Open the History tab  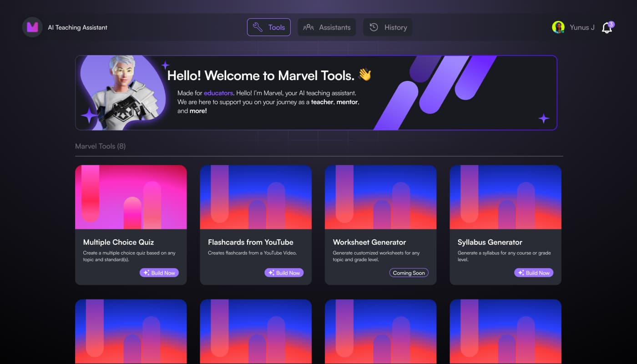point(388,27)
